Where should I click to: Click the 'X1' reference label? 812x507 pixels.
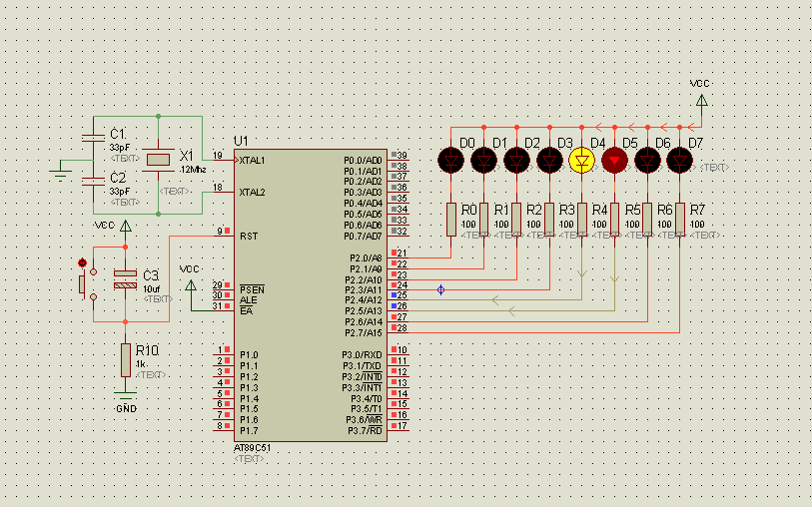187,156
